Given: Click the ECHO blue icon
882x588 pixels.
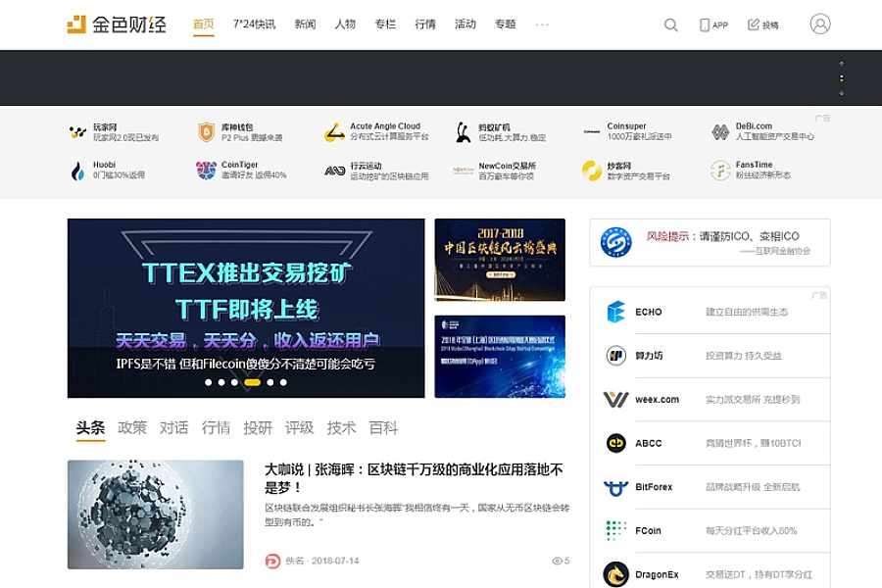Looking at the screenshot, I should click(616, 312).
